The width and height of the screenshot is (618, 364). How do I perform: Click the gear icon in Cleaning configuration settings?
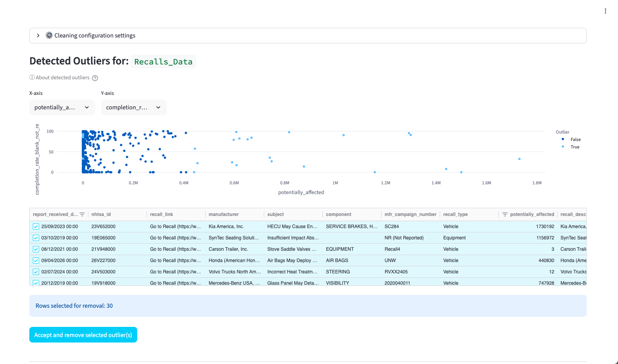point(49,35)
